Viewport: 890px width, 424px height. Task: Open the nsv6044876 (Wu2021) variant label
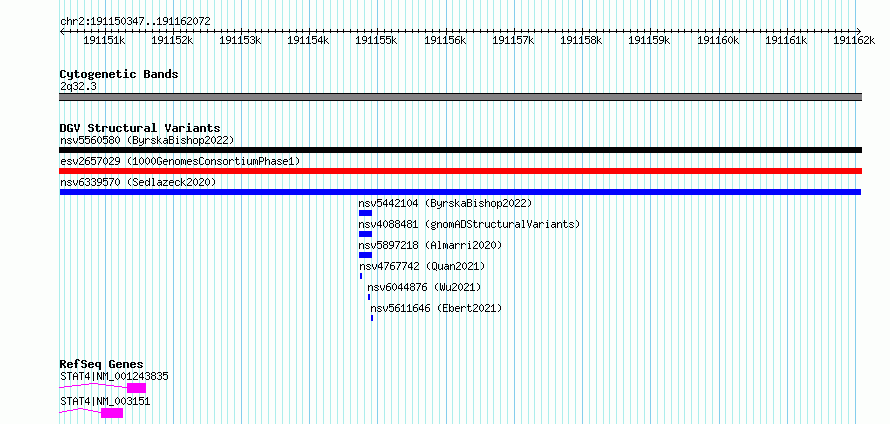click(x=424, y=287)
